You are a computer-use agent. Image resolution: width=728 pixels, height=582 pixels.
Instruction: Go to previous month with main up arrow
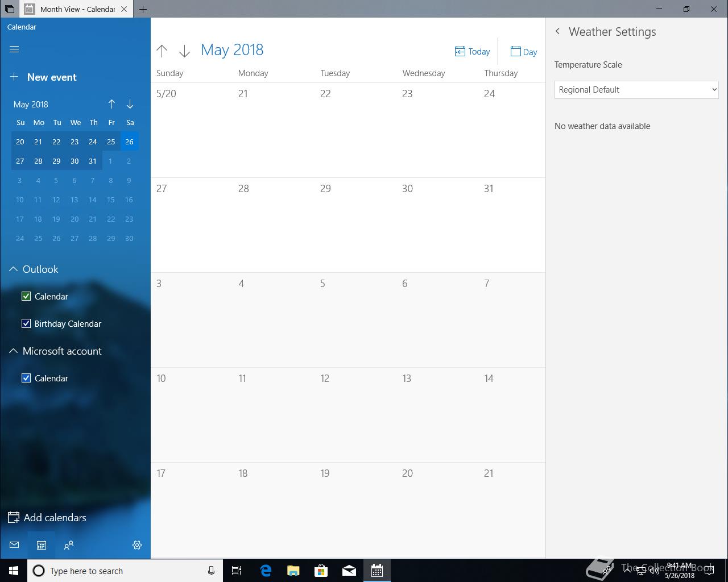162,51
